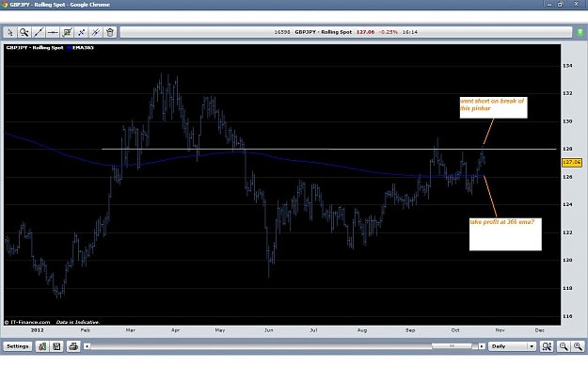Click the 116 price axis label

coord(567,316)
